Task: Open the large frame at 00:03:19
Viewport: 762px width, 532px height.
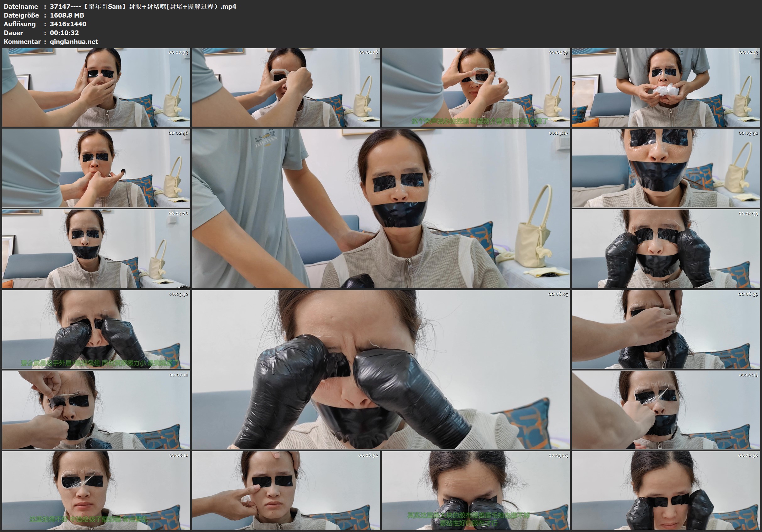Action: pyautogui.click(x=381, y=208)
